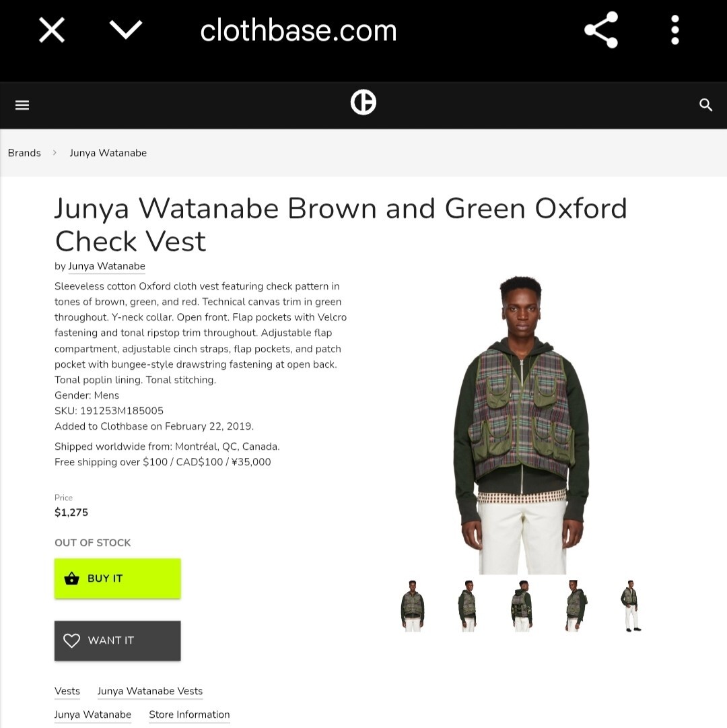Open the three-dot overflow menu
Viewport: 727px width, 728px height.
[x=675, y=30]
